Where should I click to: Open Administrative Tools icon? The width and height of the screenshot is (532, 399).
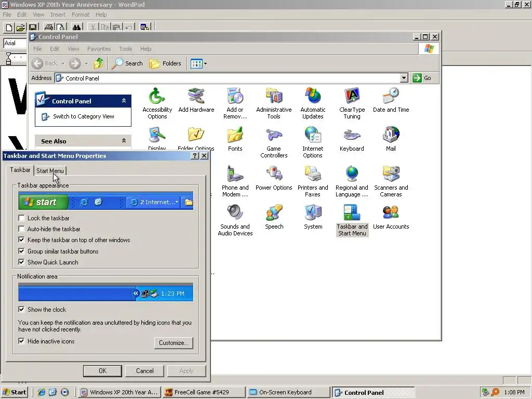(274, 103)
